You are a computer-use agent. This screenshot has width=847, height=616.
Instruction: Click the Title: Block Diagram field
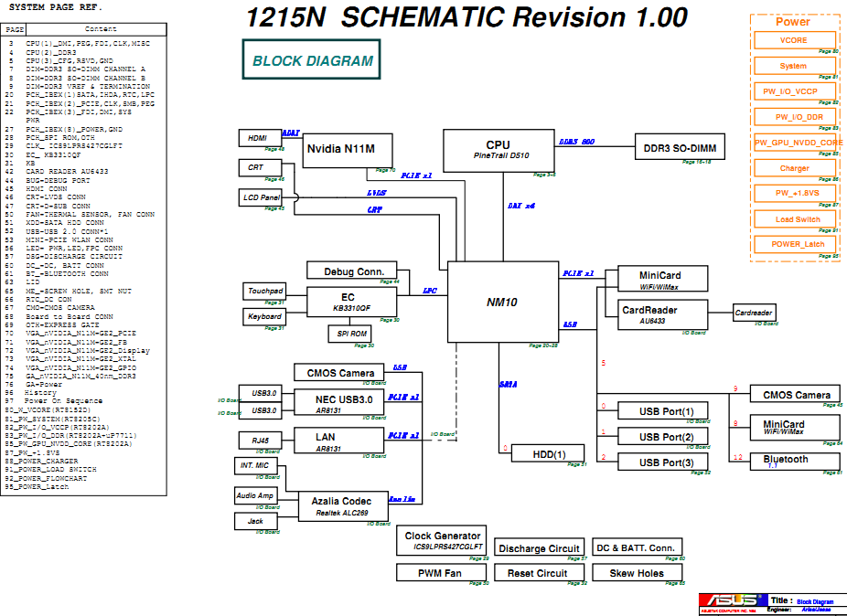807,600
